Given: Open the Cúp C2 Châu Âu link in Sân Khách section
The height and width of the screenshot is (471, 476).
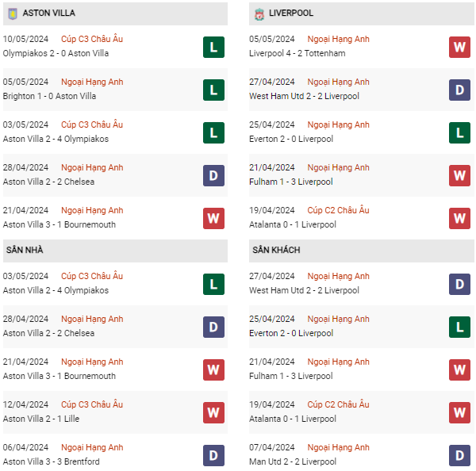Looking at the screenshot, I should (x=338, y=404).
